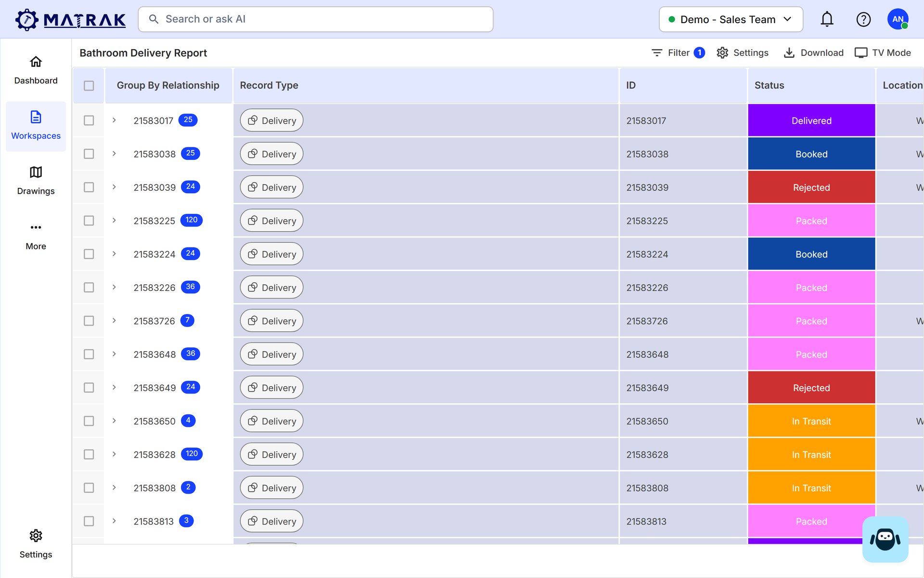The height and width of the screenshot is (578, 924).
Task: Click the Filter icon in report toolbar
Action: pyautogui.click(x=657, y=53)
